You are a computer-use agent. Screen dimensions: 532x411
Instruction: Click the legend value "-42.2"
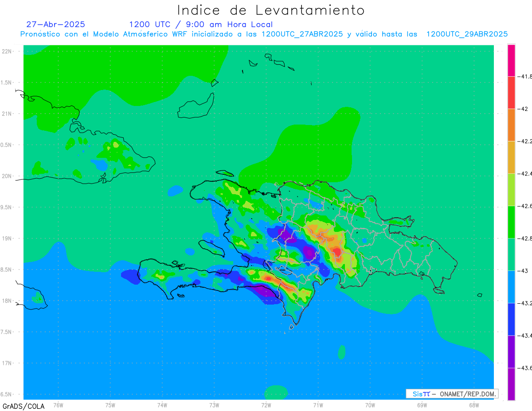point(525,141)
